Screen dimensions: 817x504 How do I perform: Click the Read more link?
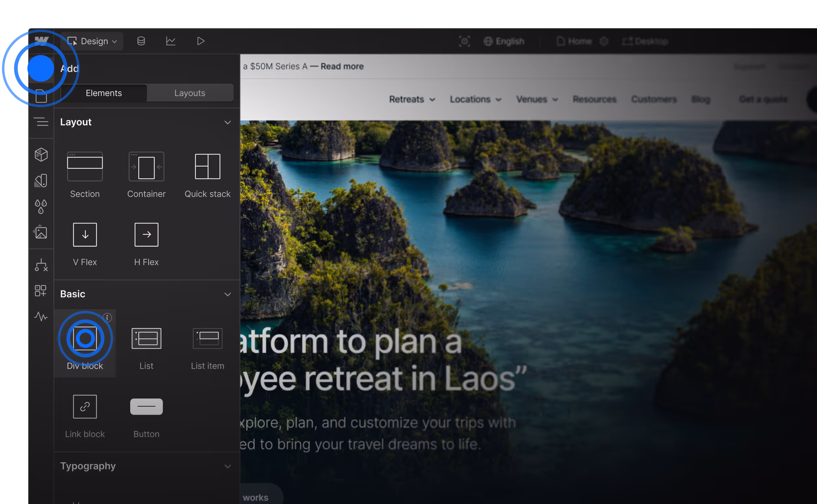342,66
